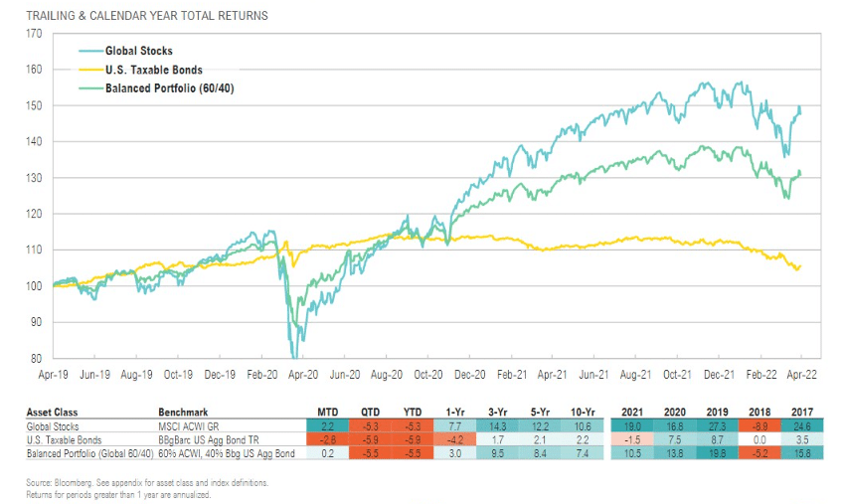Click the 10-Yr column header
The image size is (843, 504).
(583, 412)
